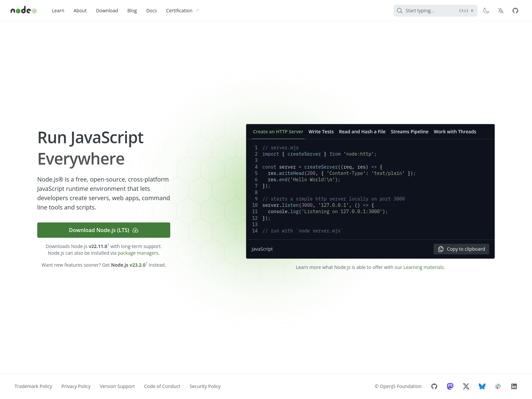Image resolution: width=532 pixels, height=399 pixels.
Task: Open the Privacy Policy footer link
Action: [76, 386]
